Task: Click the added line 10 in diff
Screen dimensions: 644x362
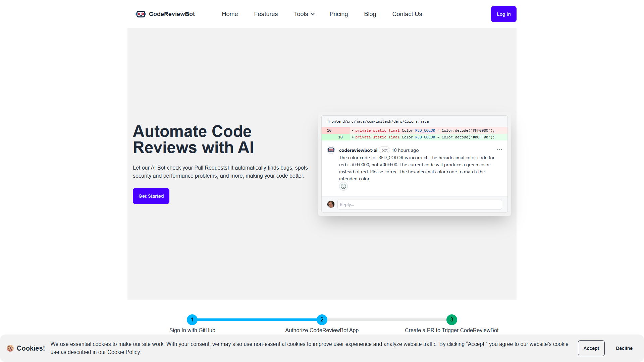Action: (x=414, y=137)
